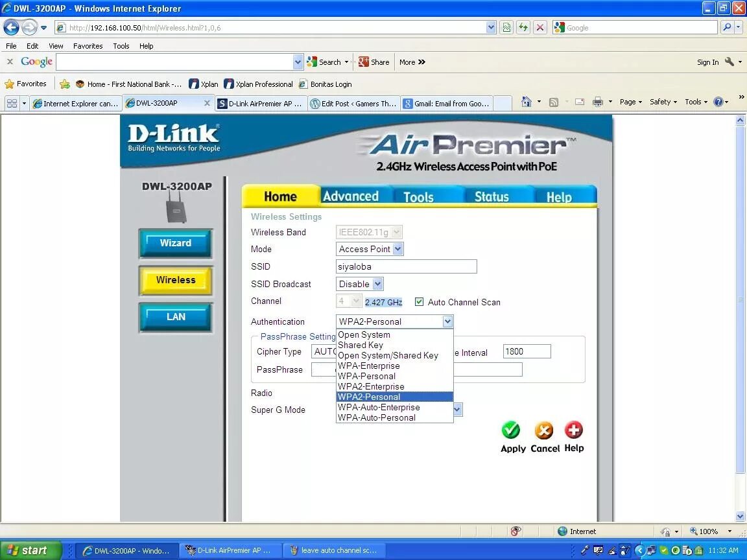This screenshot has width=747, height=560.
Task: Open the File menu
Action: point(11,46)
